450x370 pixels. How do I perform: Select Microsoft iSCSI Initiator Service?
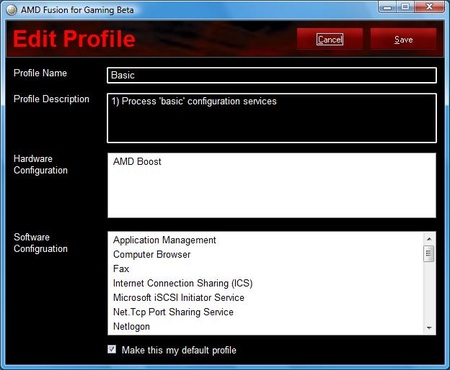pyautogui.click(x=179, y=298)
